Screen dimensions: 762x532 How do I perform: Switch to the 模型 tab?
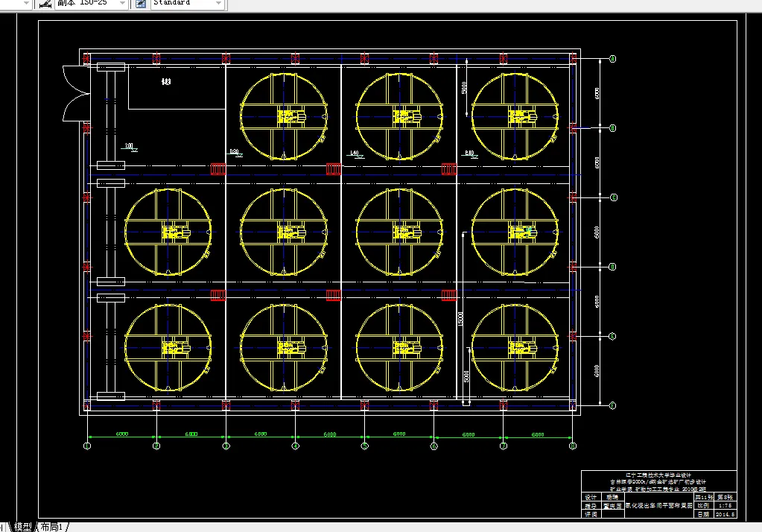23,527
